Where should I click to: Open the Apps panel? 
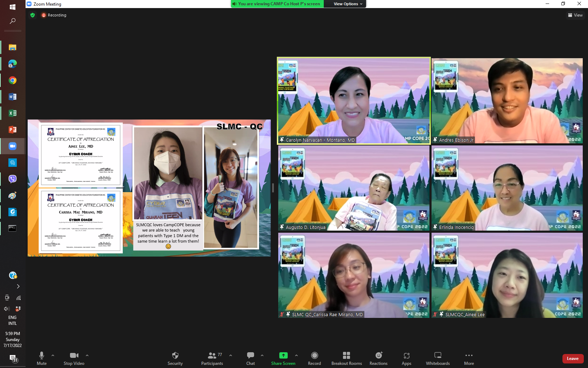406,358
